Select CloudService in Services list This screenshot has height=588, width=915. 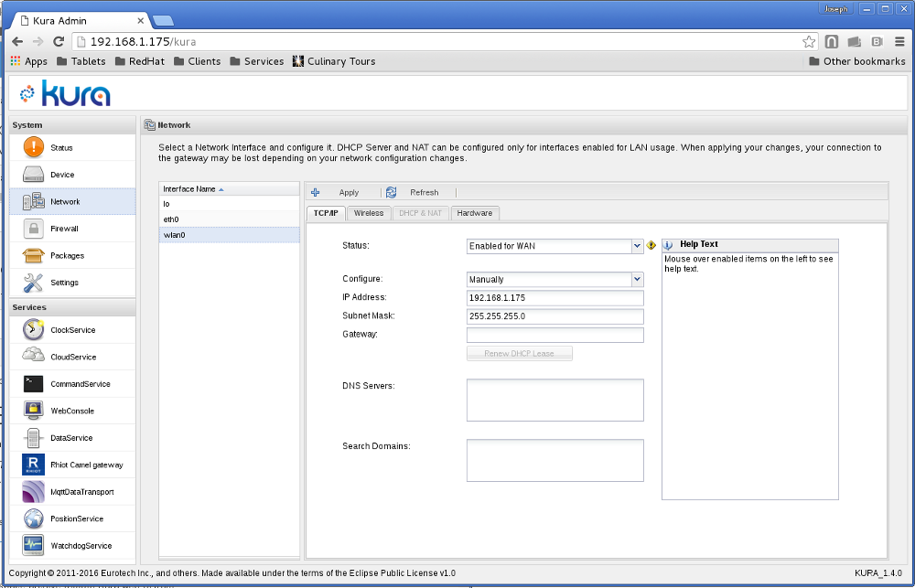point(72,358)
